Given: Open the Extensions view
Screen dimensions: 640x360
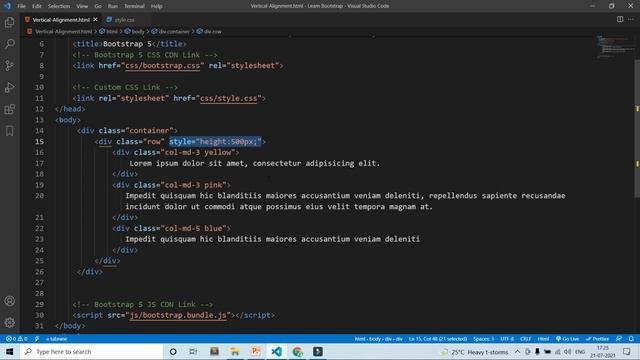Looking at the screenshot, I should click(x=9, y=109).
